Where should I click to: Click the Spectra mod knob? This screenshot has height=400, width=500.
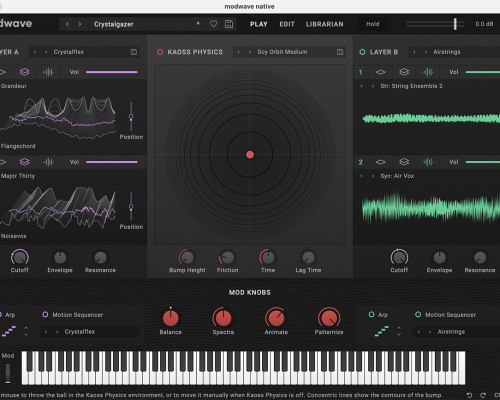pos(223,317)
